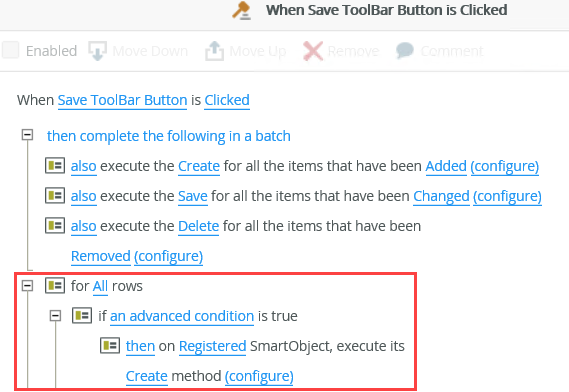Select the icon next to 'for All rows'
The height and width of the screenshot is (392, 569).
coord(55,285)
